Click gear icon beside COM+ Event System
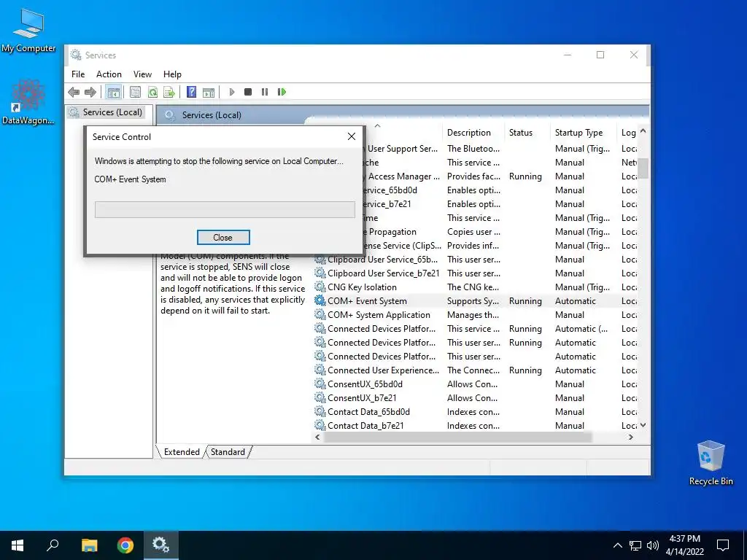The height and width of the screenshot is (560, 747). (x=320, y=300)
